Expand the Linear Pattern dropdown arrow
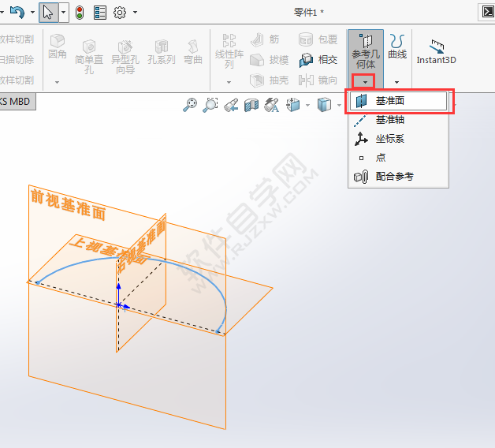 point(229,82)
